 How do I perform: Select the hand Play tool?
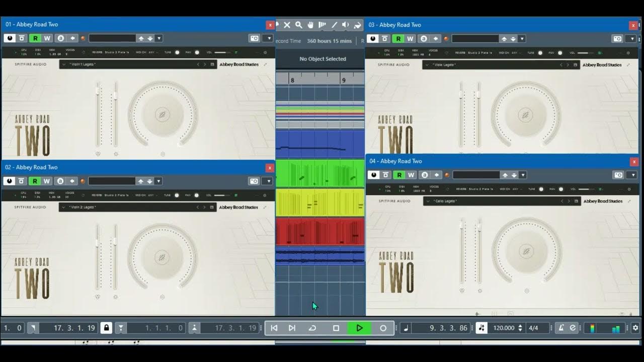coord(310,25)
